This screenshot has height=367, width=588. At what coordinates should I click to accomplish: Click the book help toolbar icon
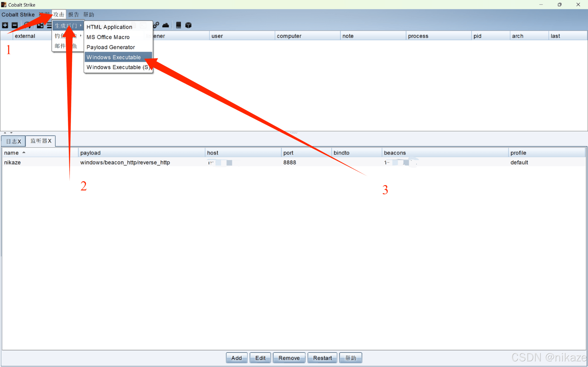[x=179, y=25]
